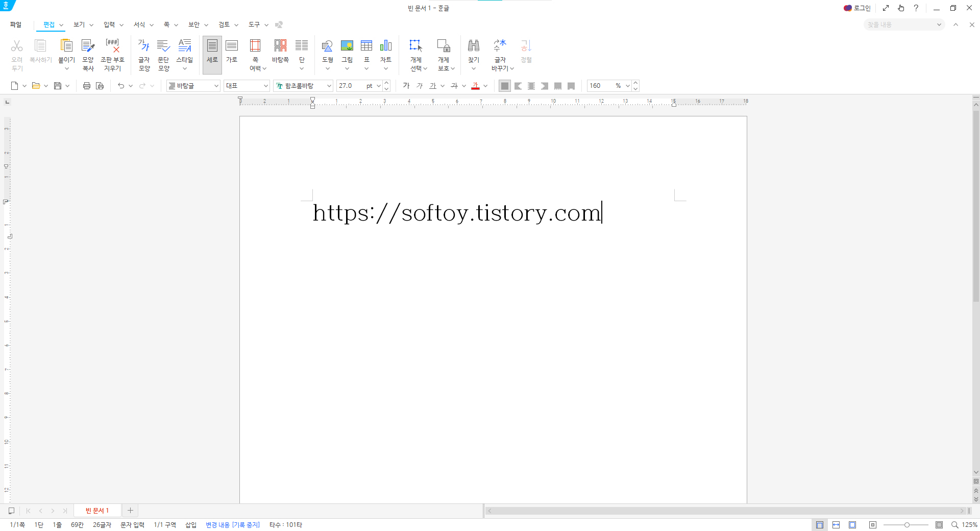Screen dimensions: 980x531
Task: Toggle Bold (가) formatting
Action: click(x=406, y=86)
